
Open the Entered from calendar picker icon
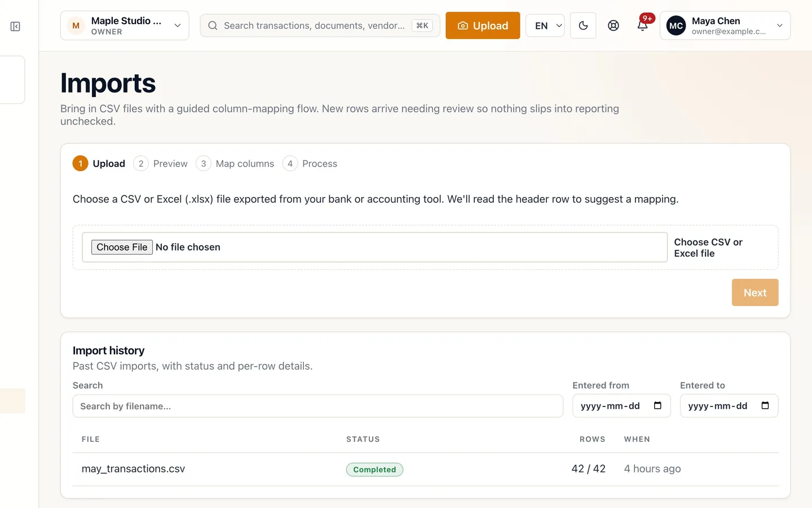(x=657, y=405)
